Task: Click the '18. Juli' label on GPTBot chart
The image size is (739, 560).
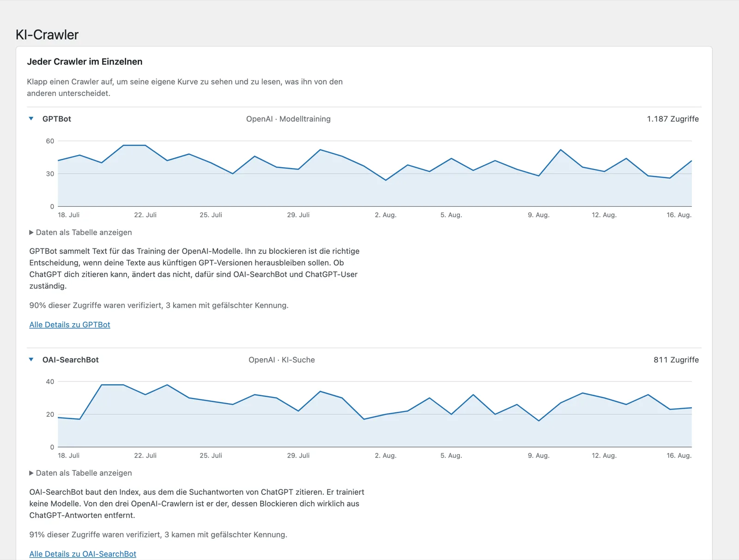Action: (x=68, y=215)
